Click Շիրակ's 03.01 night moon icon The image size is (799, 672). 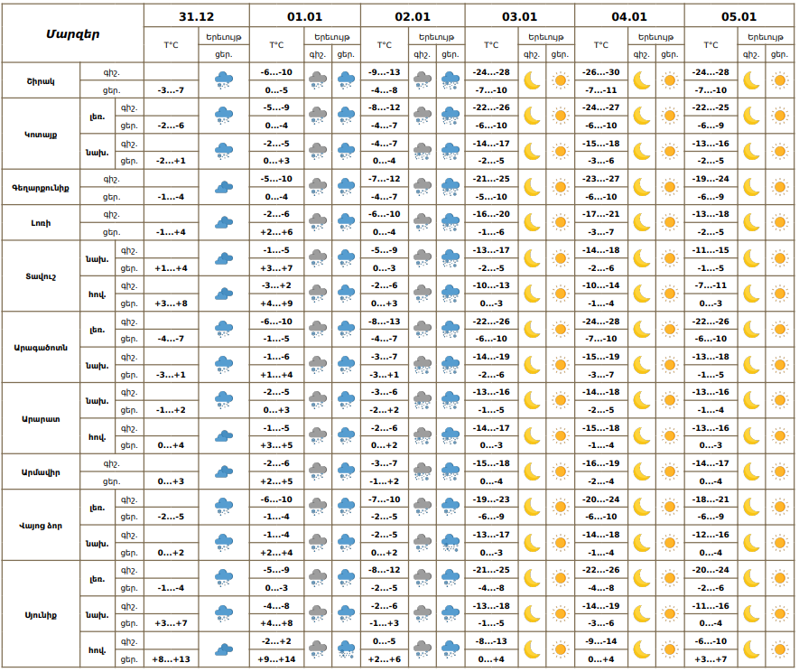(x=533, y=80)
